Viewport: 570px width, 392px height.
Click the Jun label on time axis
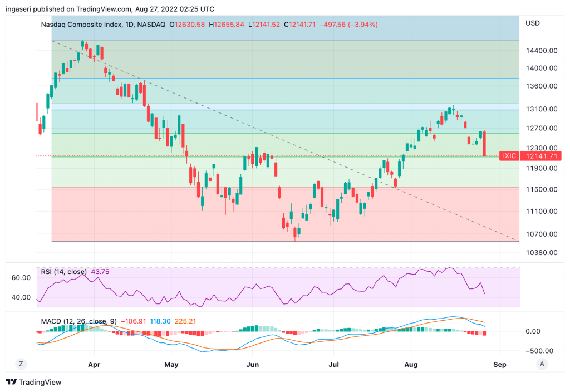(253, 364)
